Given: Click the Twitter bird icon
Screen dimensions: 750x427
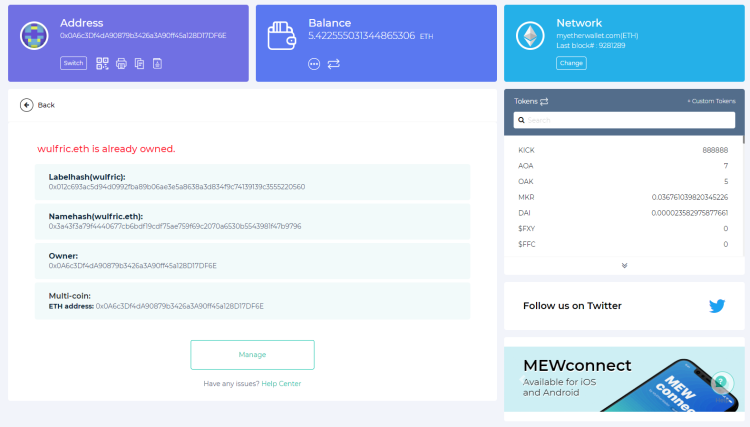Looking at the screenshot, I should tap(717, 306).
